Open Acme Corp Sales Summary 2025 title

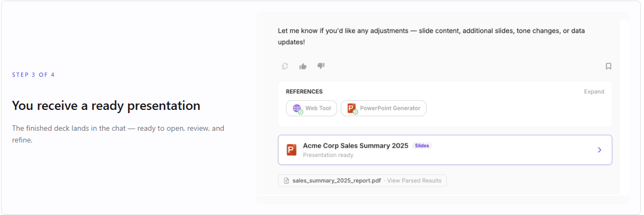pos(356,146)
